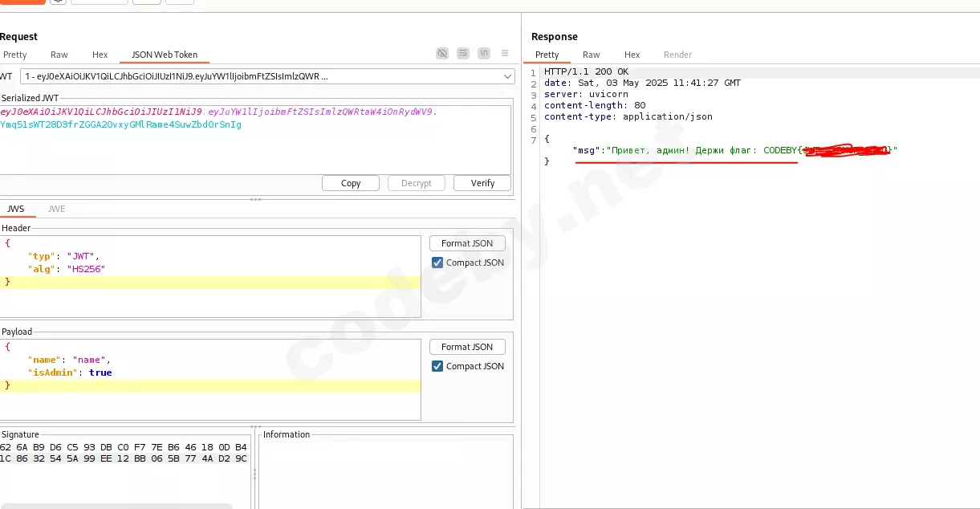Click Format JSON button for Payload

pyautogui.click(x=467, y=347)
